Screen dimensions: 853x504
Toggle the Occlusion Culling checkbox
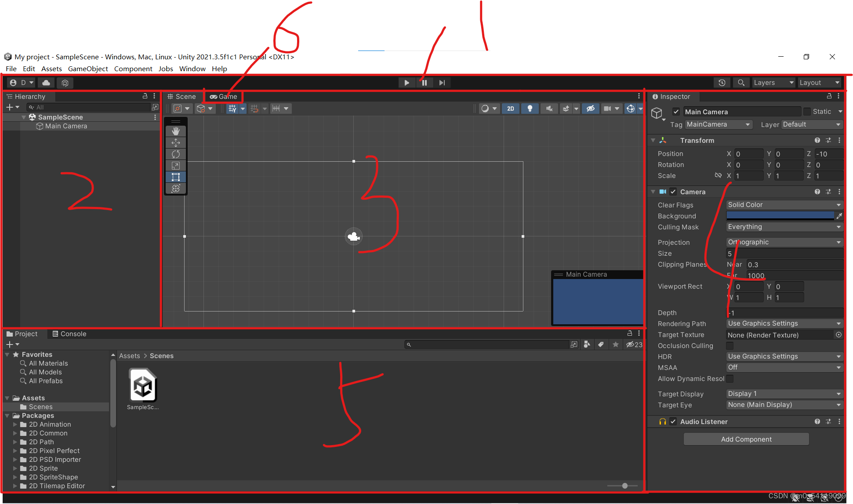(730, 345)
